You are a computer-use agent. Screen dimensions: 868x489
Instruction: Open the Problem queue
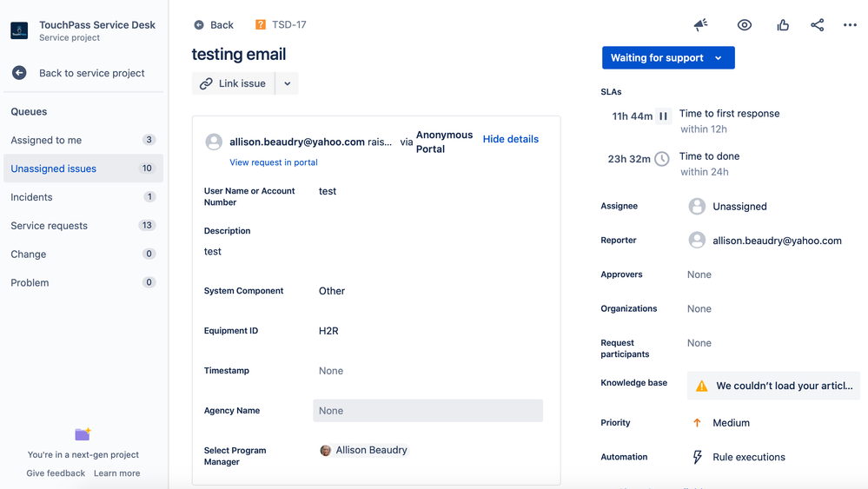pyautogui.click(x=83, y=282)
